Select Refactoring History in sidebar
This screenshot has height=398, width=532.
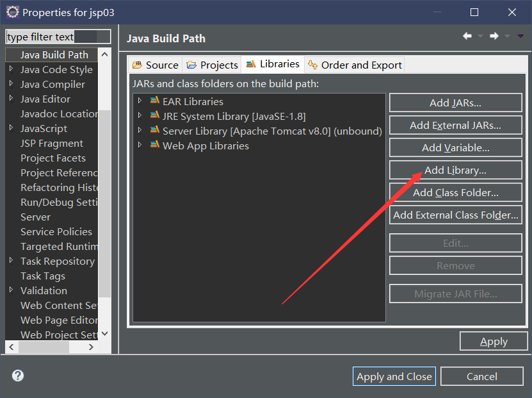click(x=59, y=187)
